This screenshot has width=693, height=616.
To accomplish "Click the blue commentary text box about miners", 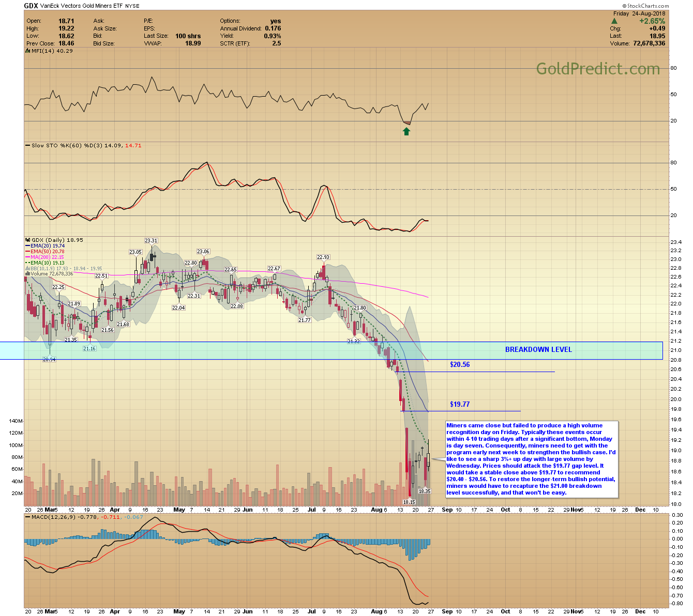I will (x=532, y=459).
